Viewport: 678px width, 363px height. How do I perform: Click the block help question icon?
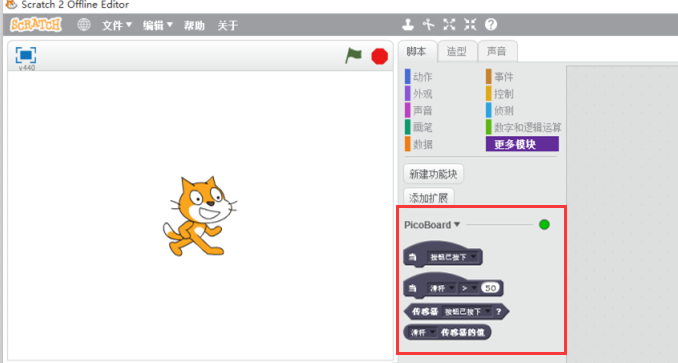pyautogui.click(x=491, y=25)
